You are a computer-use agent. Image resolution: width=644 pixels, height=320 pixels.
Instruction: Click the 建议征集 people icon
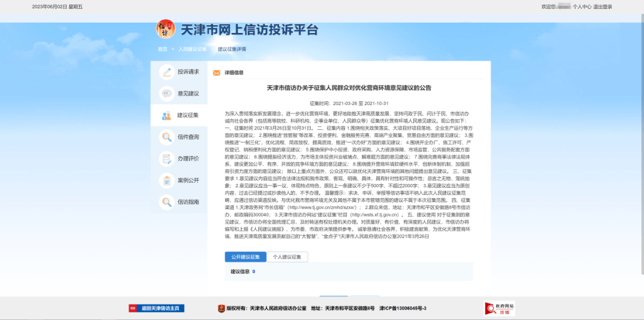point(166,116)
